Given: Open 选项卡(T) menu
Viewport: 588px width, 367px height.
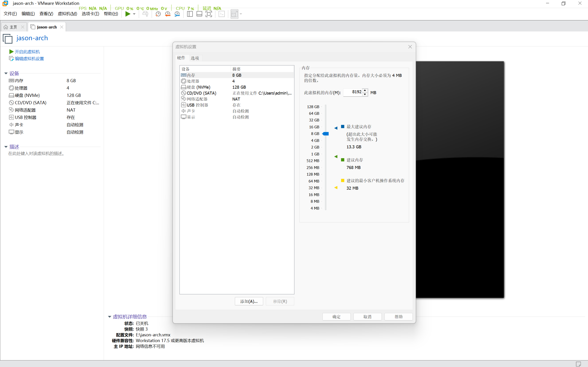Looking at the screenshot, I should pos(90,14).
